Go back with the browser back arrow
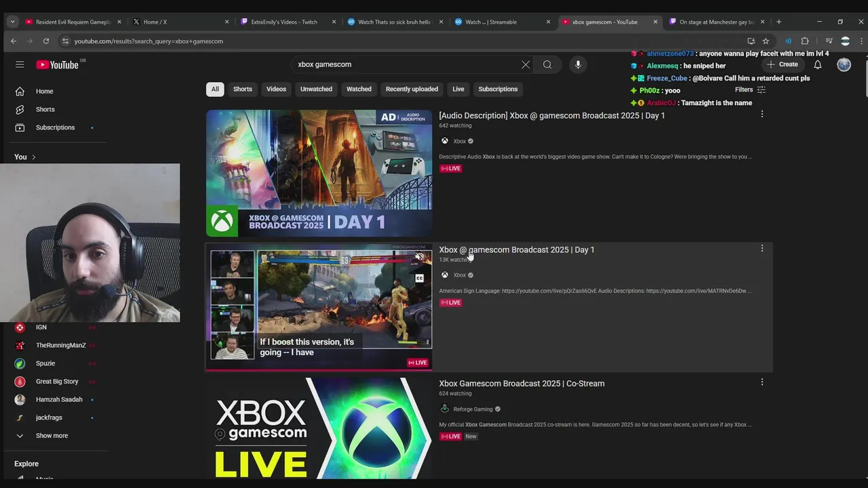Image resolution: width=868 pixels, height=488 pixels. pos(14,41)
